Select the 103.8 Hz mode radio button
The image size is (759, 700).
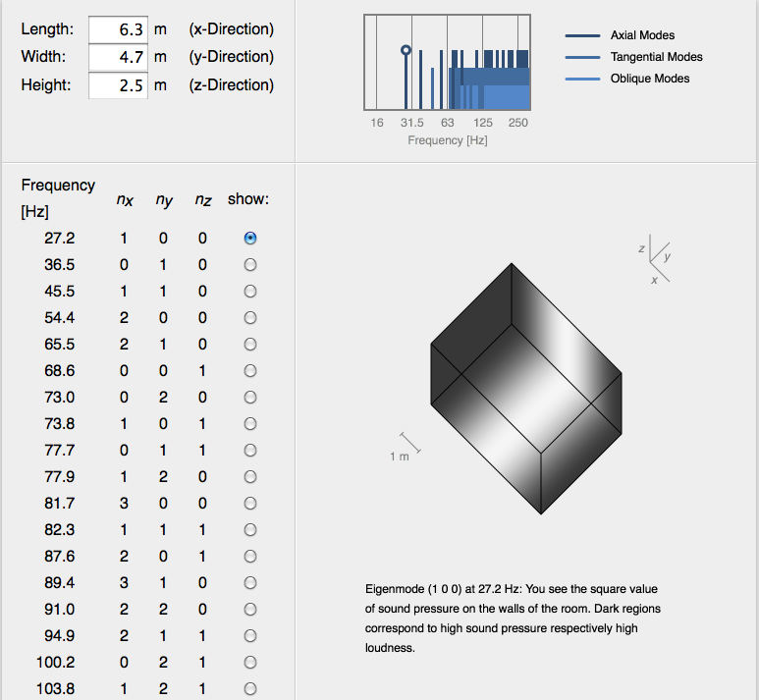click(x=250, y=689)
